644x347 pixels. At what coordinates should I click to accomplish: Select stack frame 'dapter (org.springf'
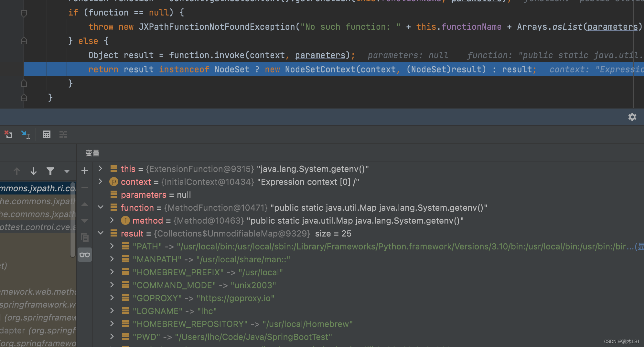(38, 331)
